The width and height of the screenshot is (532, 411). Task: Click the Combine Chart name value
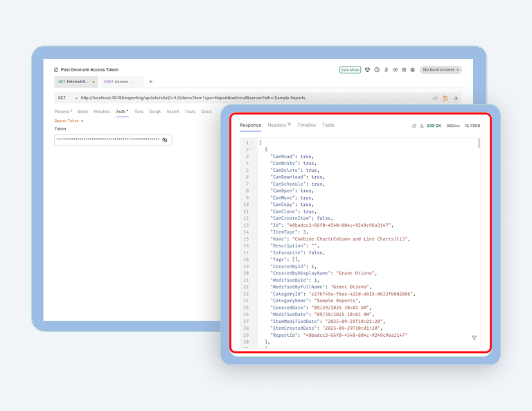point(351,239)
